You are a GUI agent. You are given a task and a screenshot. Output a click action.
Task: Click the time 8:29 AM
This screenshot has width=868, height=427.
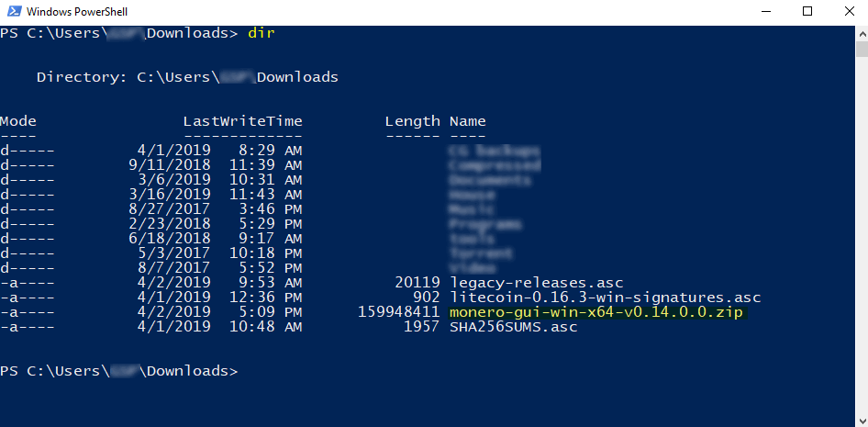[270, 151]
